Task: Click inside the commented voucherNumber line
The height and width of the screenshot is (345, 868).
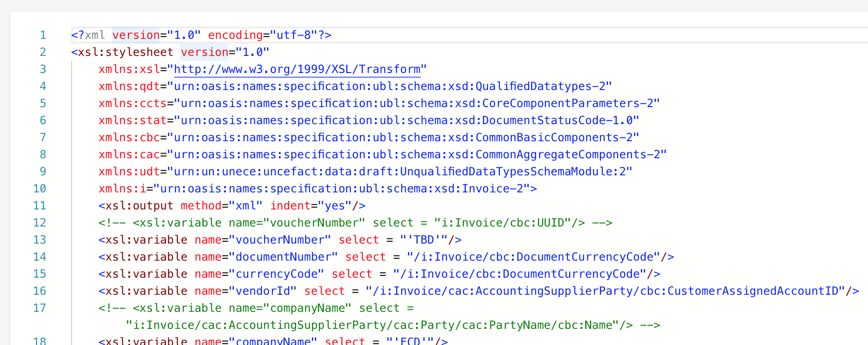Action: point(355,223)
